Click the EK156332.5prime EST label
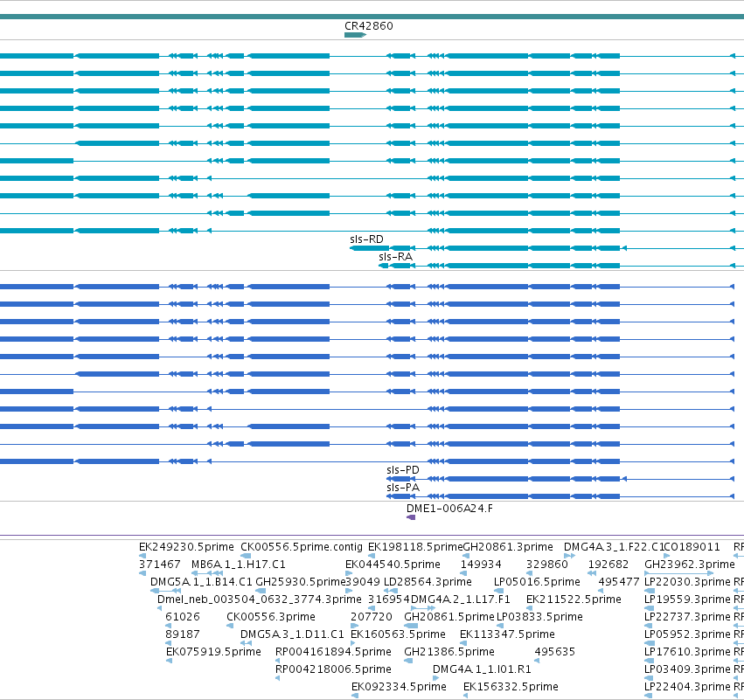The height and width of the screenshot is (700, 744). (x=511, y=687)
